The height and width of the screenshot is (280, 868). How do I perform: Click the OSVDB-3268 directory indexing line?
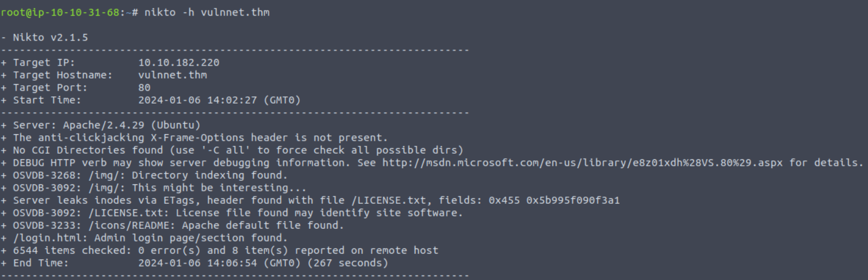(144, 175)
